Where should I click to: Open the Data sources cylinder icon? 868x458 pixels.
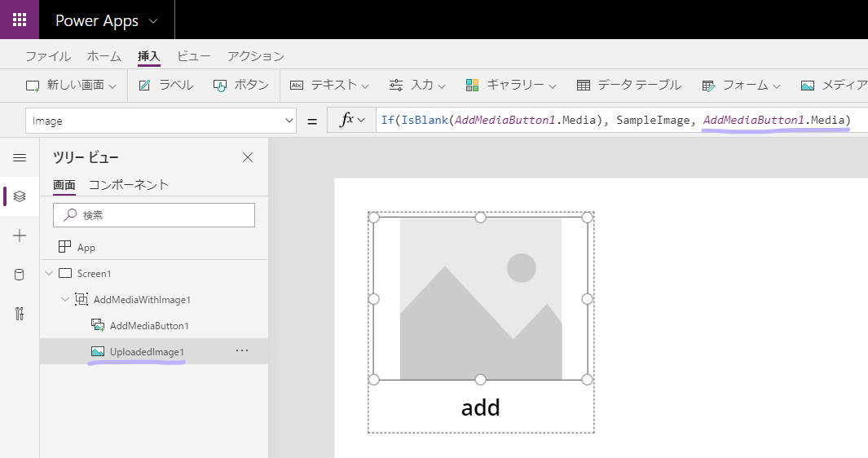tap(20, 275)
